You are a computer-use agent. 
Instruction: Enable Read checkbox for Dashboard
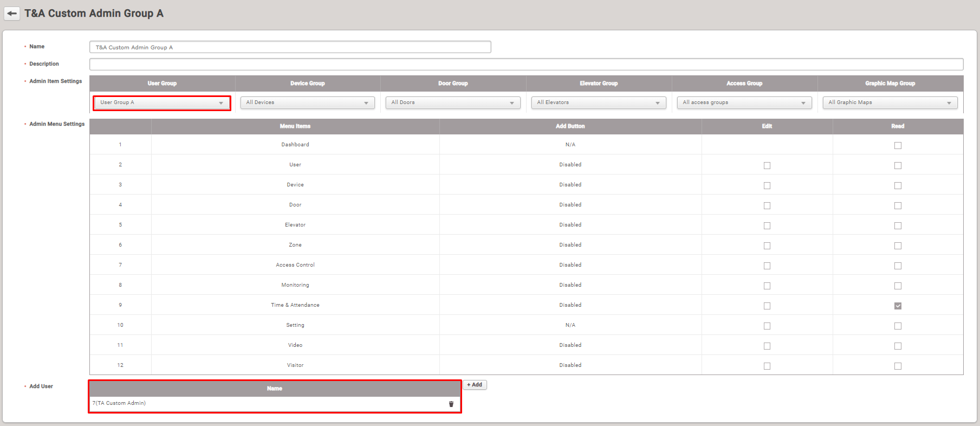(x=898, y=145)
